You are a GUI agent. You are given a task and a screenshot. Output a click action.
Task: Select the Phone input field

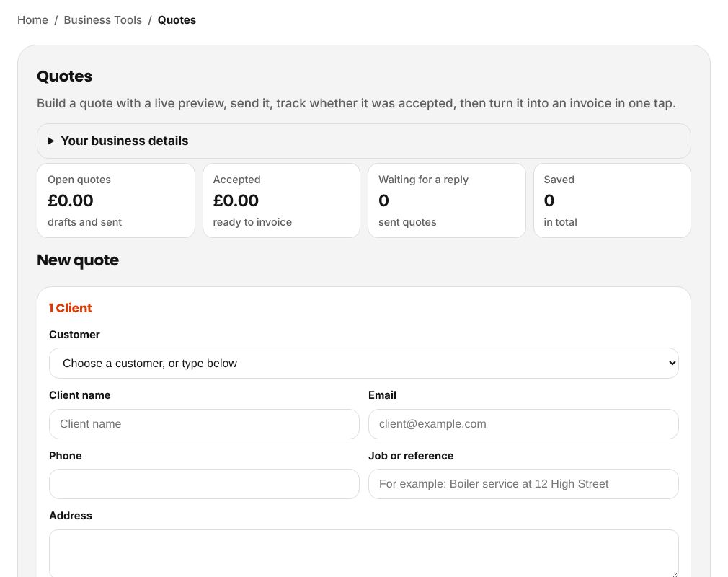click(x=204, y=484)
